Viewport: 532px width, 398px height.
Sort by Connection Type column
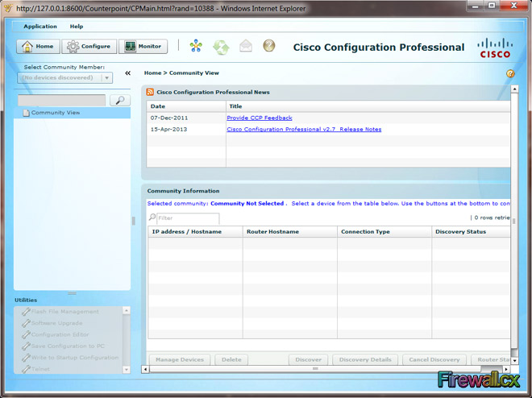[384, 231]
